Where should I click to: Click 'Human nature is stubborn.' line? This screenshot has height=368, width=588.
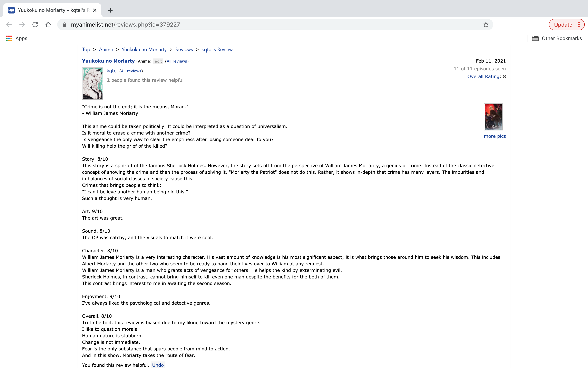point(112,336)
